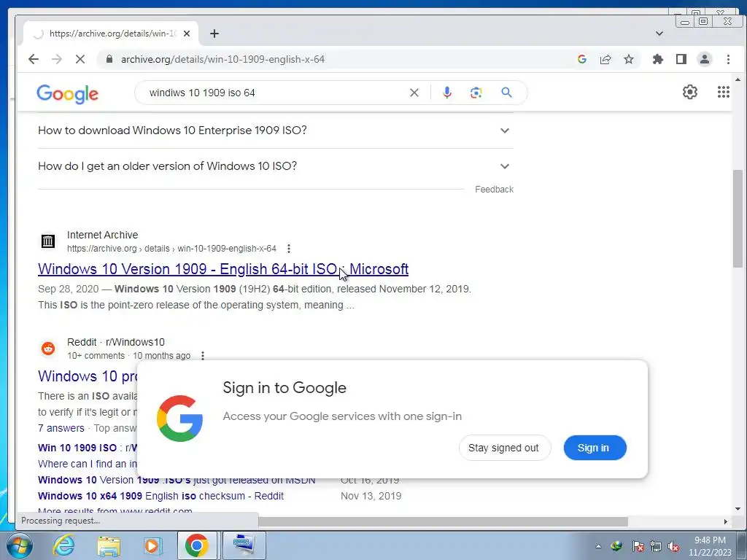This screenshot has width=747, height=560.
Task: Click the archive.org breadcrumb URL text
Action: 171,249
